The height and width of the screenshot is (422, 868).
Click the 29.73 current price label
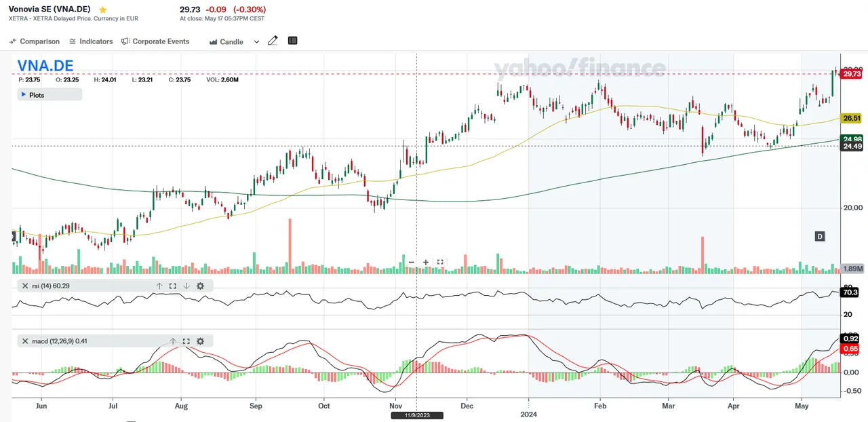851,74
